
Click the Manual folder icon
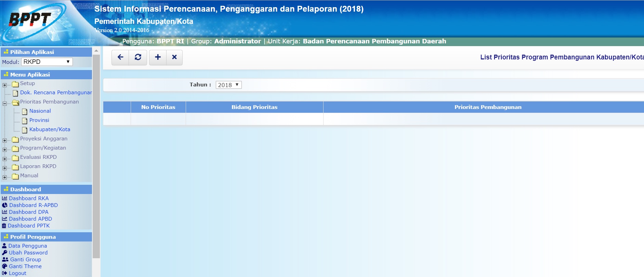tap(15, 176)
